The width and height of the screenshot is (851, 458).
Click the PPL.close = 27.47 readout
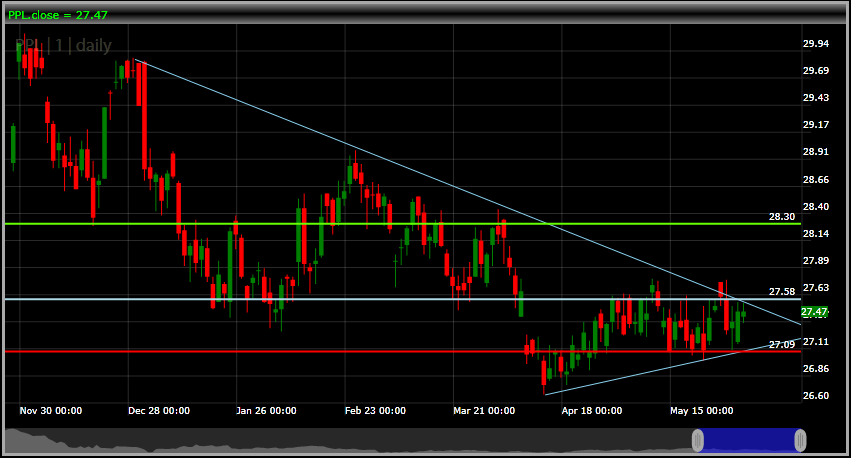[58, 15]
